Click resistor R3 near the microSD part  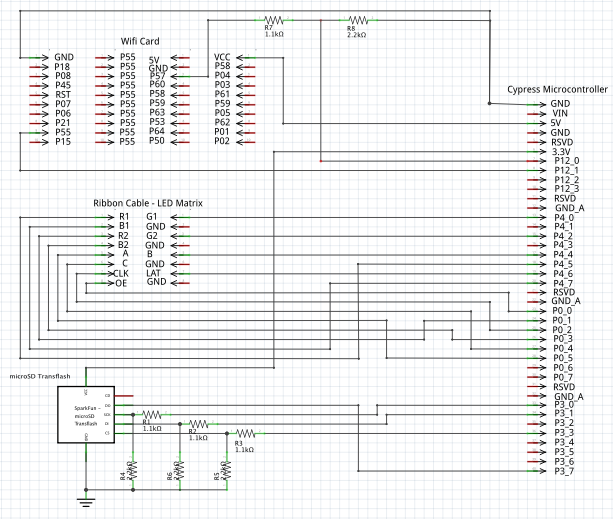[x=246, y=433]
